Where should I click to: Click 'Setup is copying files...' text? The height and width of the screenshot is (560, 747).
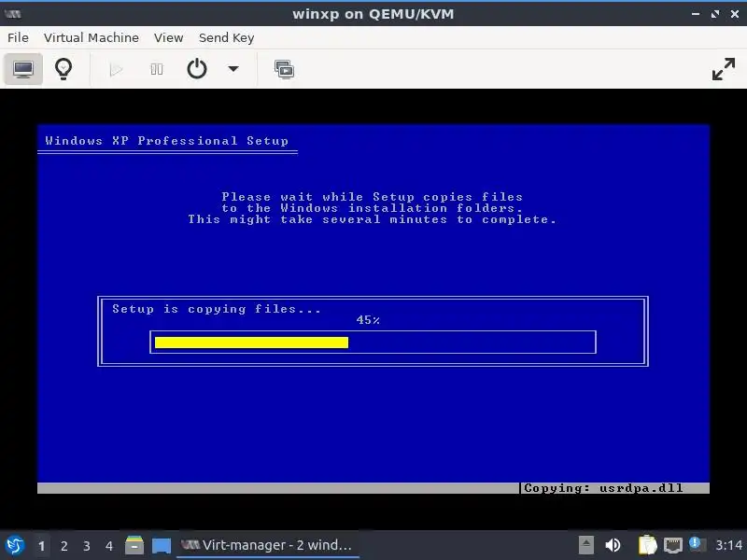[217, 309]
